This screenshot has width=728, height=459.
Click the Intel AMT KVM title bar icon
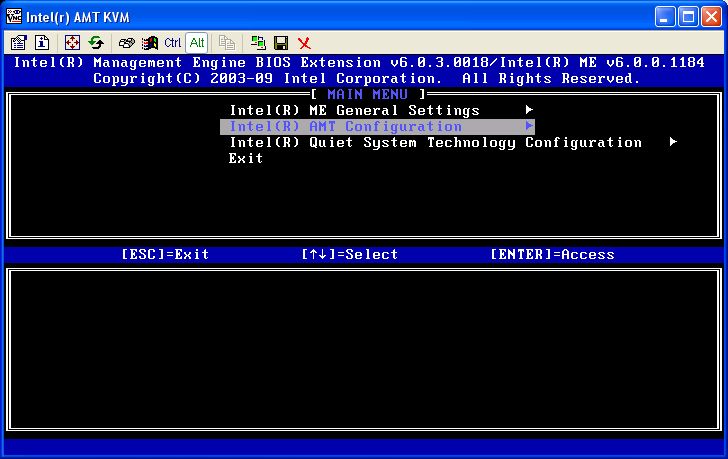(12, 16)
